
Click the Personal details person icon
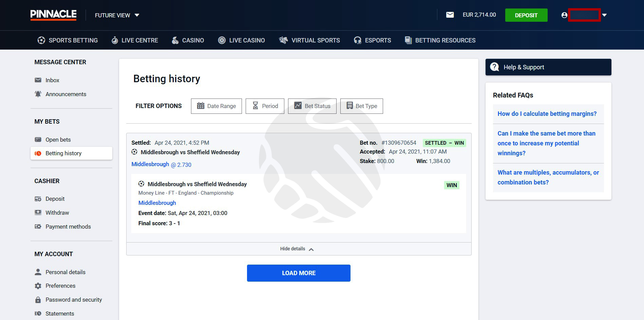coord(38,272)
